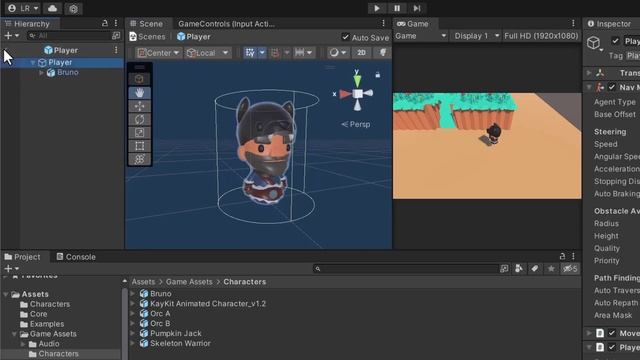The width and height of the screenshot is (640, 360).
Task: Switch to the Console tab
Action: coord(76,257)
